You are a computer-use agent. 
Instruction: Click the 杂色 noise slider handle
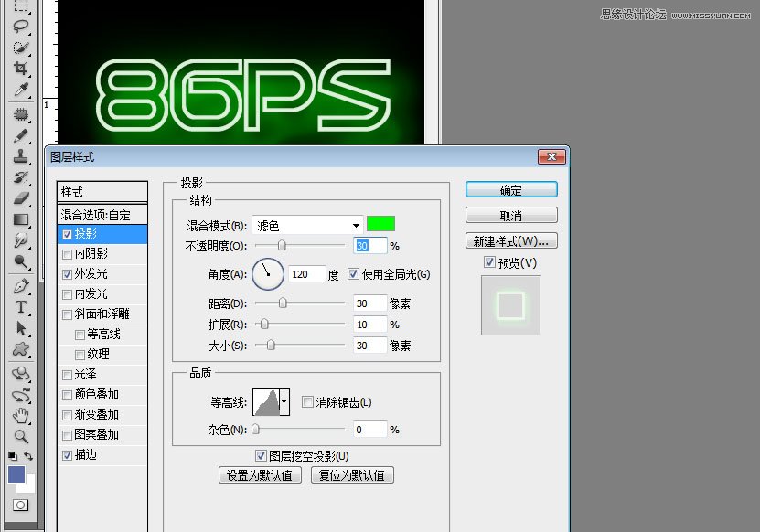coord(255,429)
